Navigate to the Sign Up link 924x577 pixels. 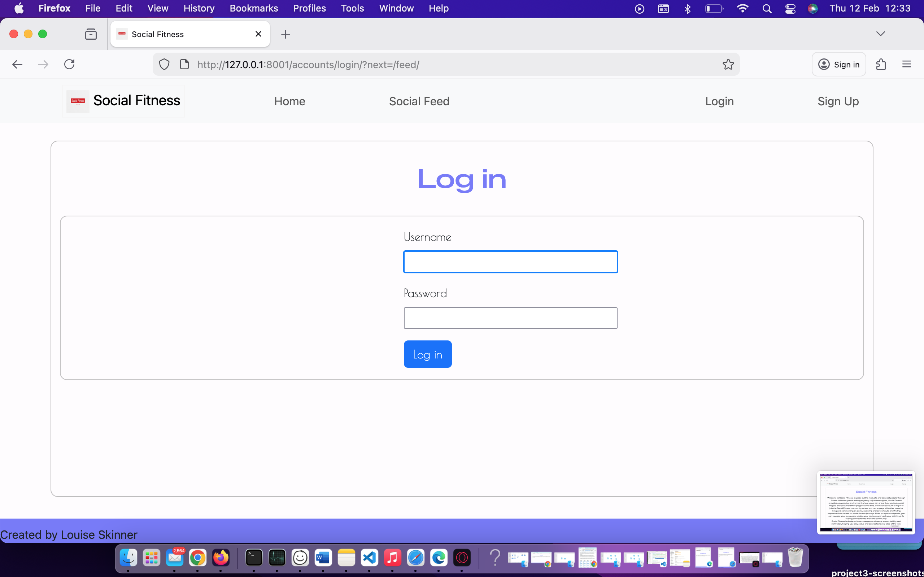click(x=838, y=101)
